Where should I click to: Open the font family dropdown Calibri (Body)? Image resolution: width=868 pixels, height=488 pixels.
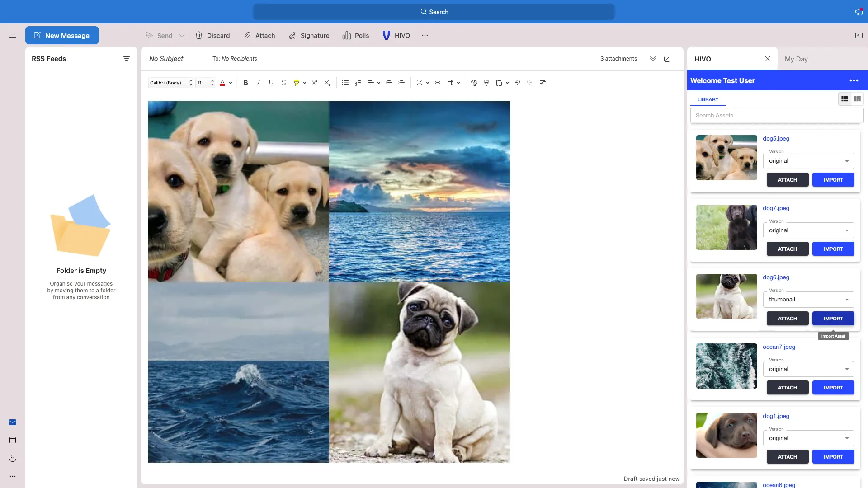[171, 83]
